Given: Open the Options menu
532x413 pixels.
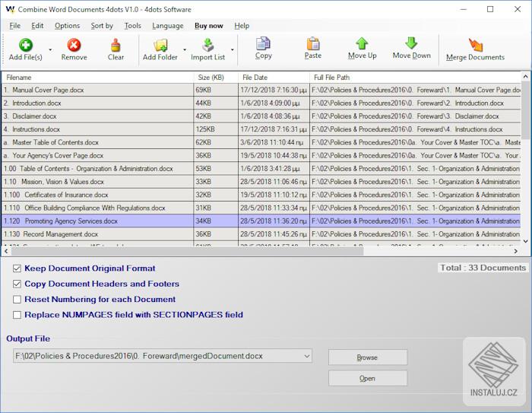Looking at the screenshot, I should point(67,26).
